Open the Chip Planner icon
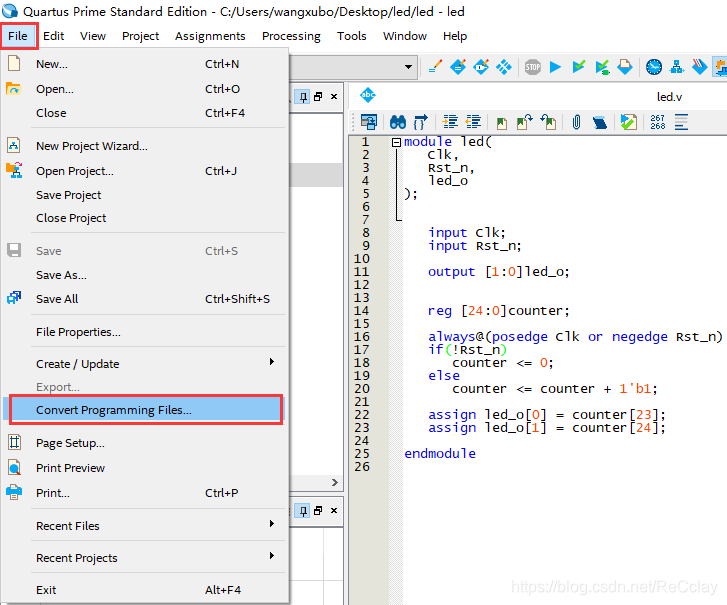 click(x=504, y=67)
